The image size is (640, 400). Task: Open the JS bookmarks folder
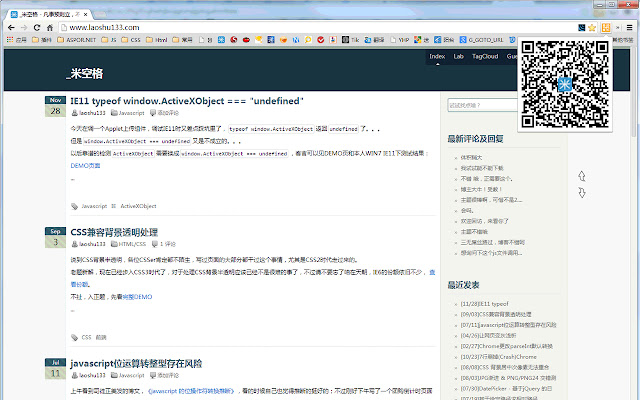click(x=109, y=40)
